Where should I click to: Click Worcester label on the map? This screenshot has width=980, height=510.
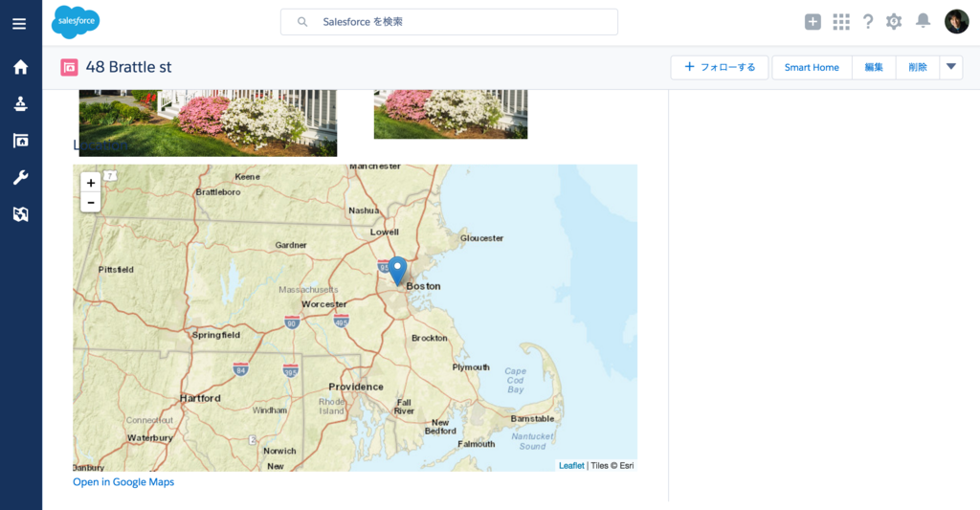[x=323, y=304]
